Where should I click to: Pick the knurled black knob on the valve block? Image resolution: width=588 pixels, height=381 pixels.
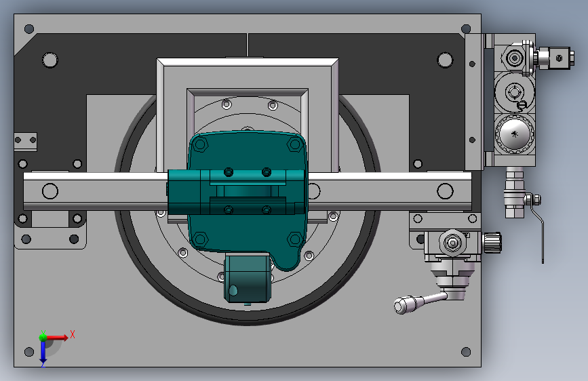[x=492, y=243]
